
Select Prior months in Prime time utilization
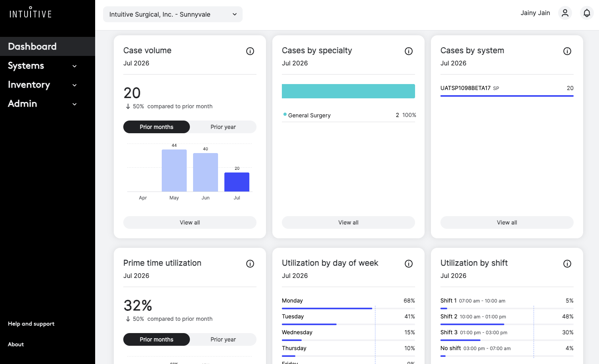[x=157, y=339]
